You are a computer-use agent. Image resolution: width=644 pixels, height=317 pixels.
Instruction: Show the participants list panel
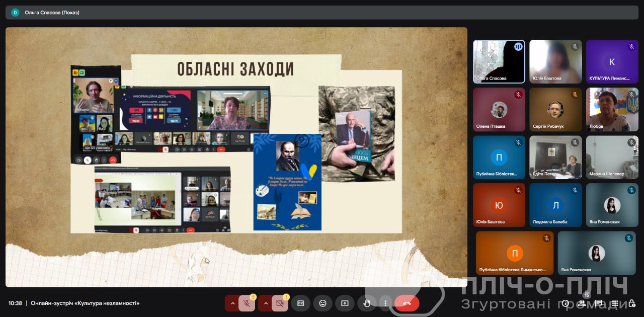click(x=582, y=303)
